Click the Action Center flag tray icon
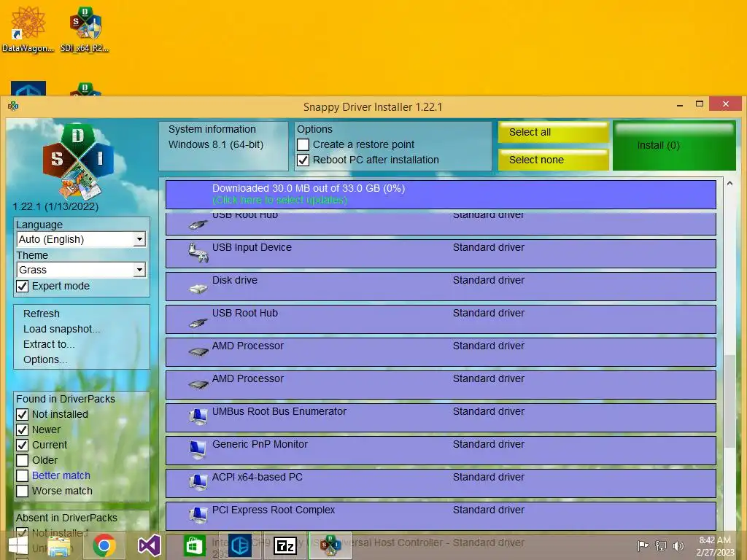This screenshot has width=747, height=560. 643,546
